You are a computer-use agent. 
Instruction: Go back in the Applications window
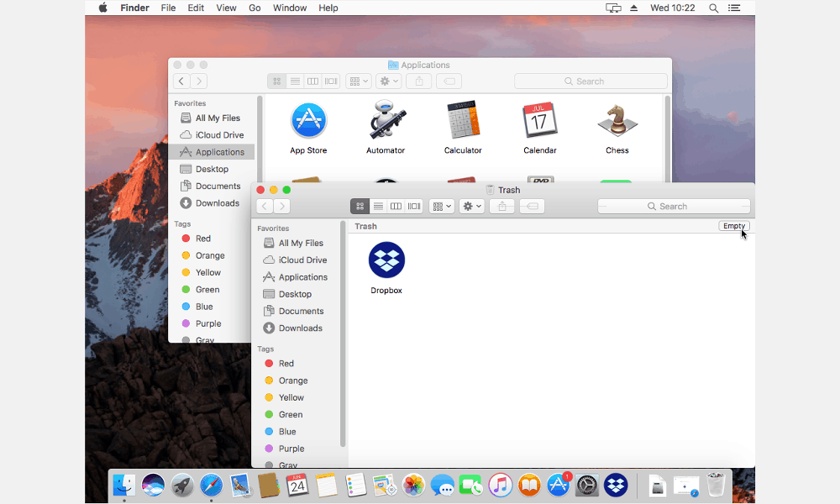(181, 81)
